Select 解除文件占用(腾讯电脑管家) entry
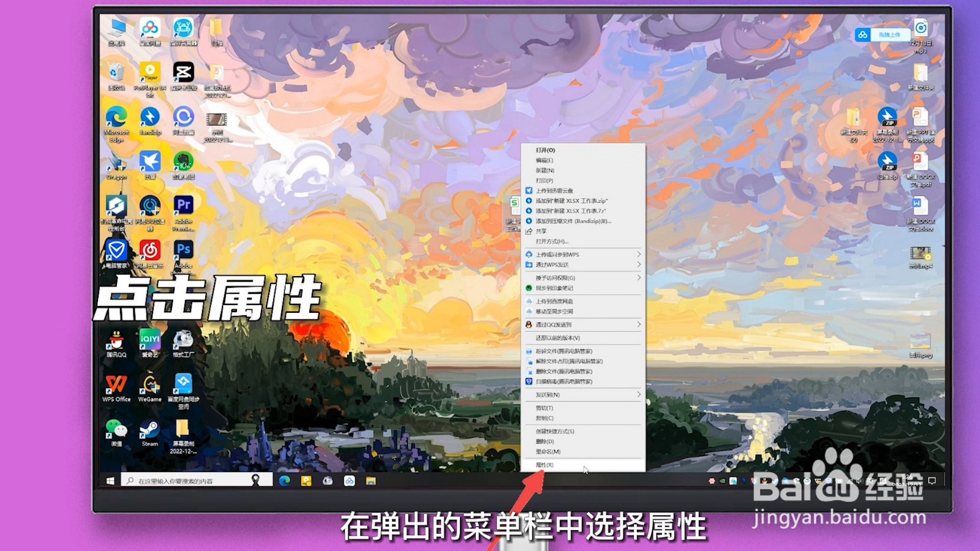This screenshot has width=980, height=551. (582, 361)
